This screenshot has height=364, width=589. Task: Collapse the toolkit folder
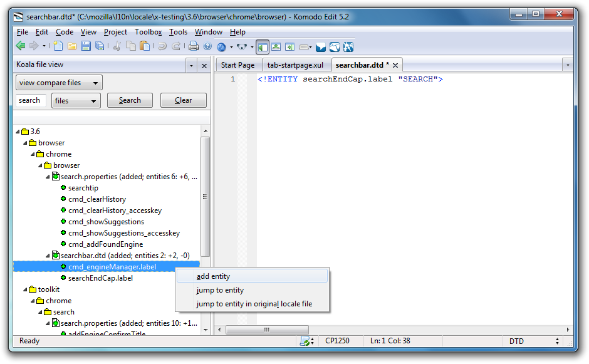tap(25, 289)
